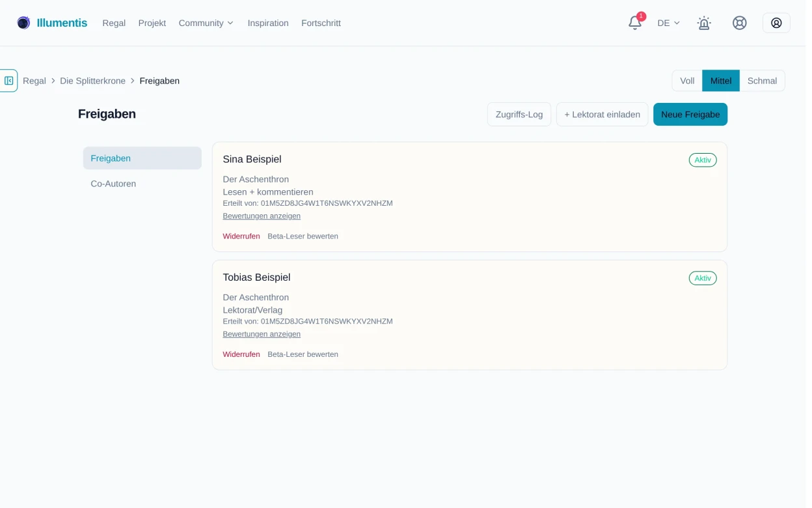Click the Aktiv badge for Sina Beispiel
Viewport: 812px width, 508px height.
(x=703, y=160)
